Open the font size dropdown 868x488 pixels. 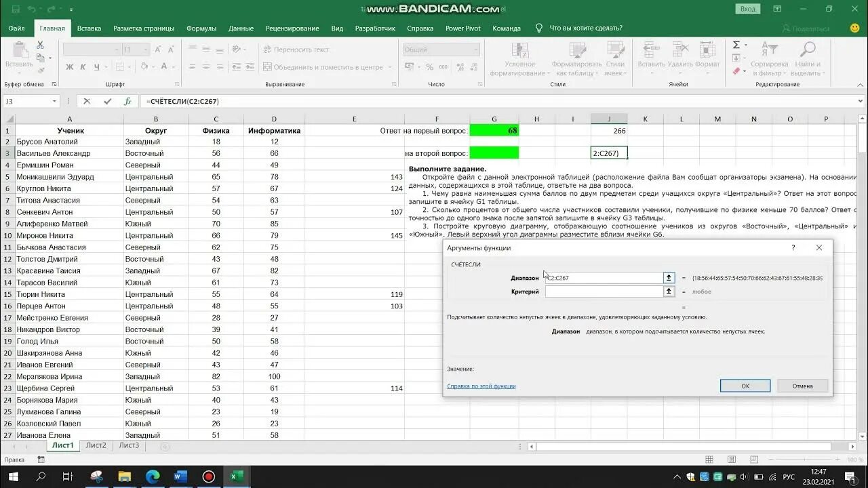[146, 49]
